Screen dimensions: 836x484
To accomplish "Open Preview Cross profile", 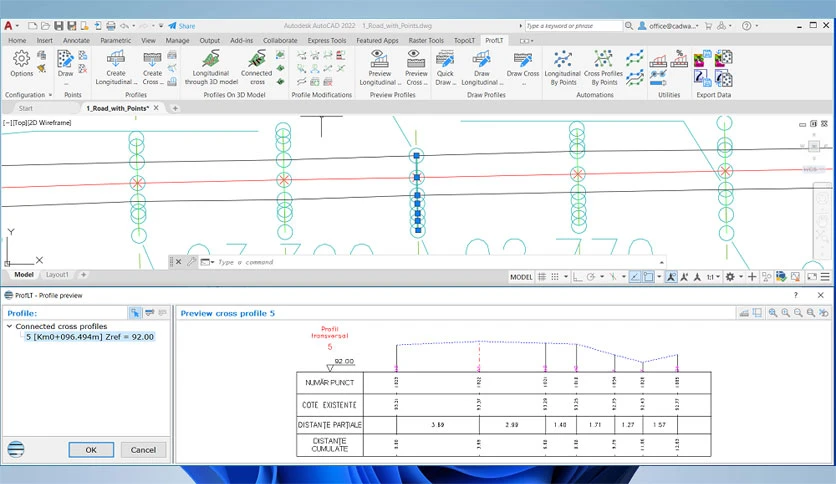I will [x=416, y=68].
